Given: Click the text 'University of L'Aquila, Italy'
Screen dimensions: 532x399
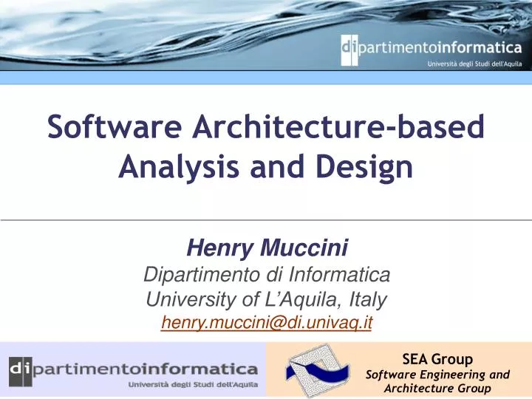Looking at the screenshot, I should click(x=267, y=299).
